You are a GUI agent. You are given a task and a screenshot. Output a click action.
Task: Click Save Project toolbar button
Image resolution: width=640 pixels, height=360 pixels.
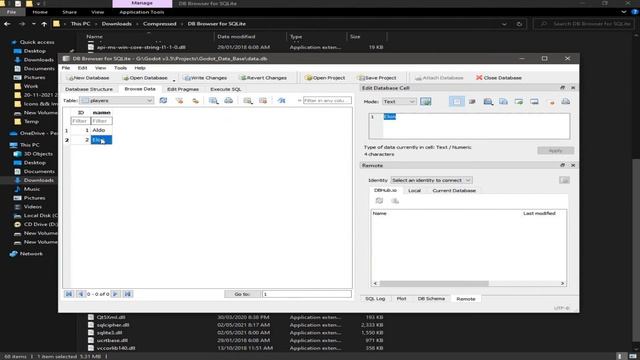(377, 78)
